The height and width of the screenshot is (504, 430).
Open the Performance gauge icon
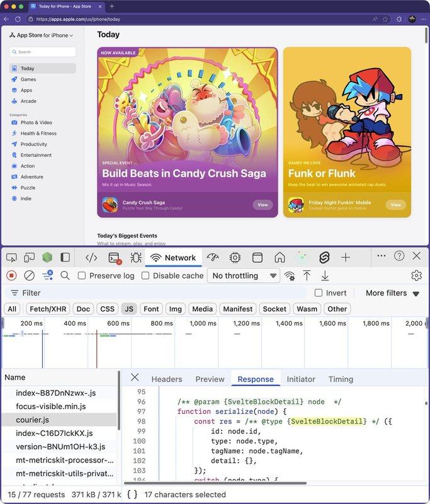tap(213, 257)
